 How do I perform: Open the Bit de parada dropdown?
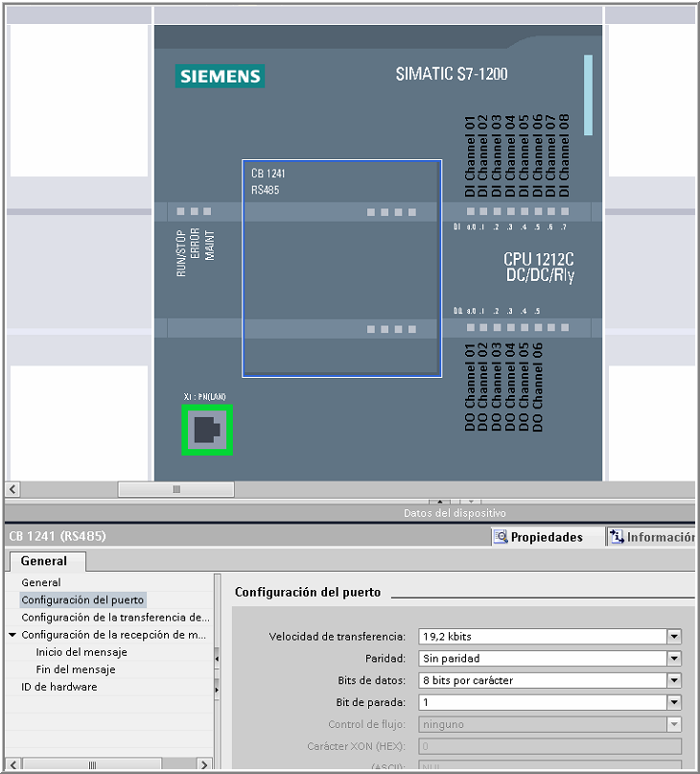point(674,702)
